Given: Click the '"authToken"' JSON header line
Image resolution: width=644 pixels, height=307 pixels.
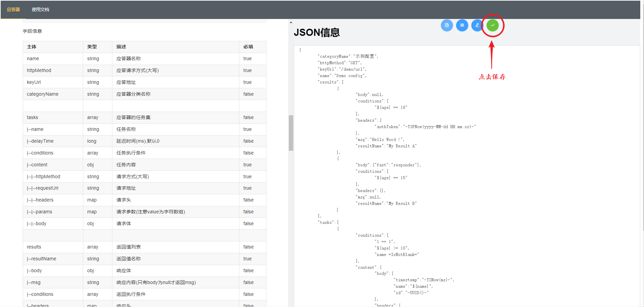Looking at the screenshot, I should (x=425, y=127).
